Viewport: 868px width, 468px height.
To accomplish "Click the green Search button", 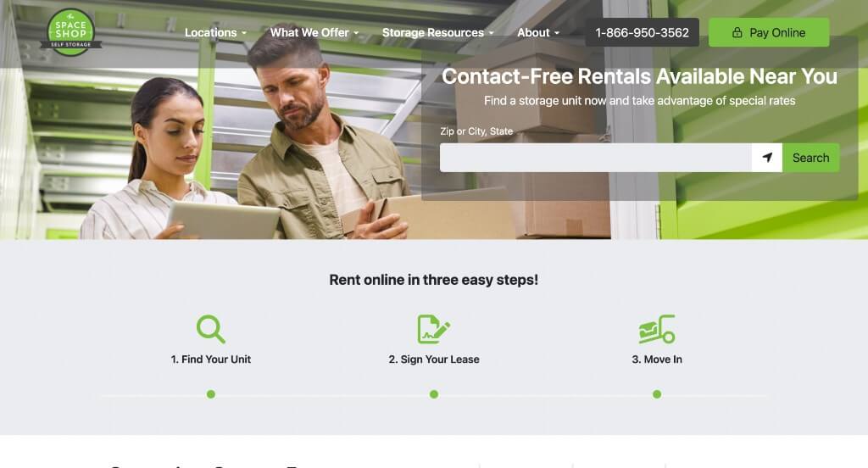I will tap(811, 158).
